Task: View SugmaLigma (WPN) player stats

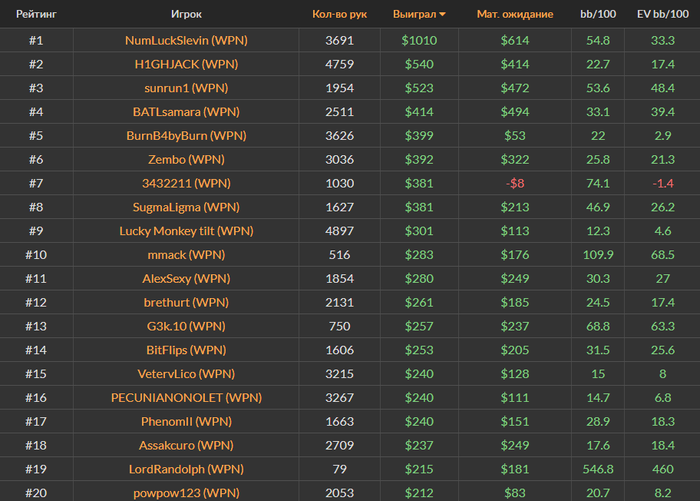Action: pos(186,207)
